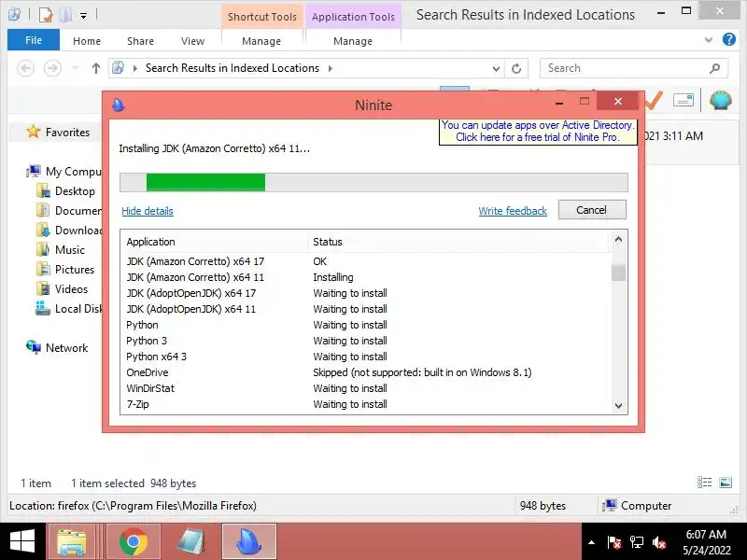
Task: Click the magnifier icon in Search box
Action: [x=714, y=68]
